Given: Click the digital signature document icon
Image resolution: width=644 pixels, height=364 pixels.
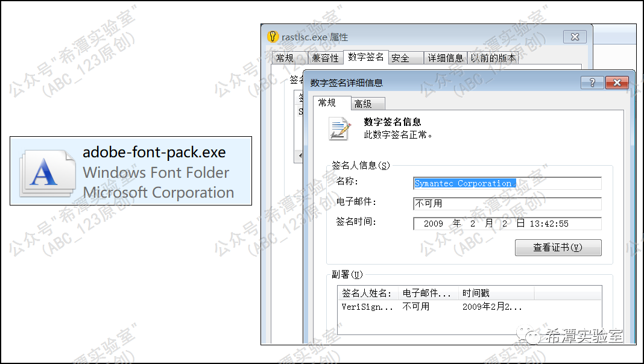Looking at the screenshot, I should point(339,129).
